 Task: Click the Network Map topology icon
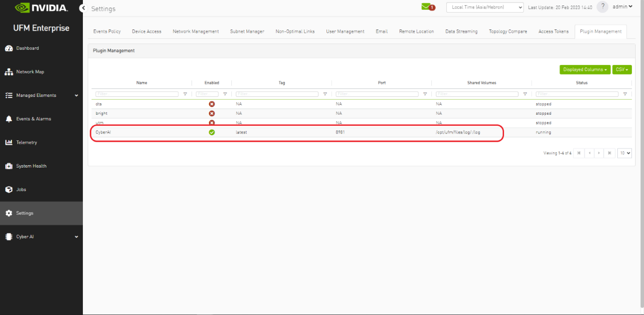8,72
